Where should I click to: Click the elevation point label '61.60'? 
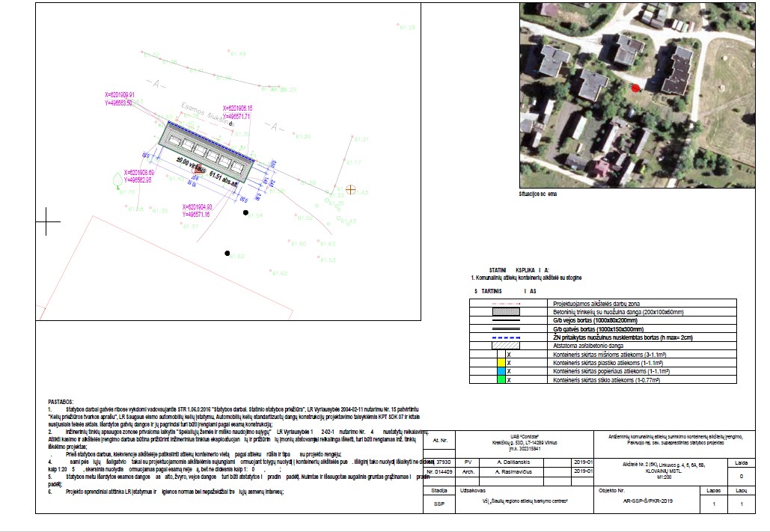tap(299, 244)
